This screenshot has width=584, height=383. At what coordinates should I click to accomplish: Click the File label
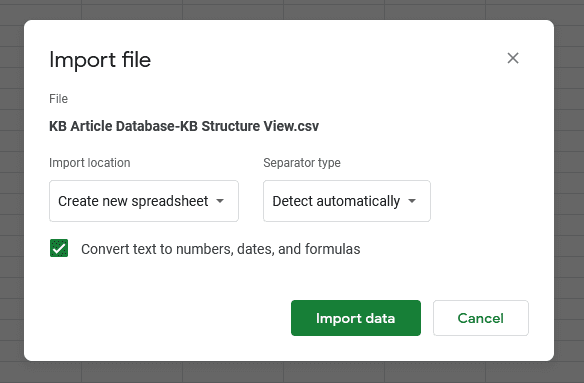[58, 99]
